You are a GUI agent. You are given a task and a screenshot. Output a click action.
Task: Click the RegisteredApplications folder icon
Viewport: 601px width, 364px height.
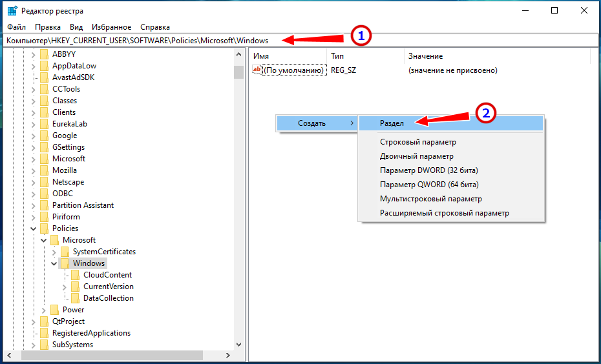point(44,333)
